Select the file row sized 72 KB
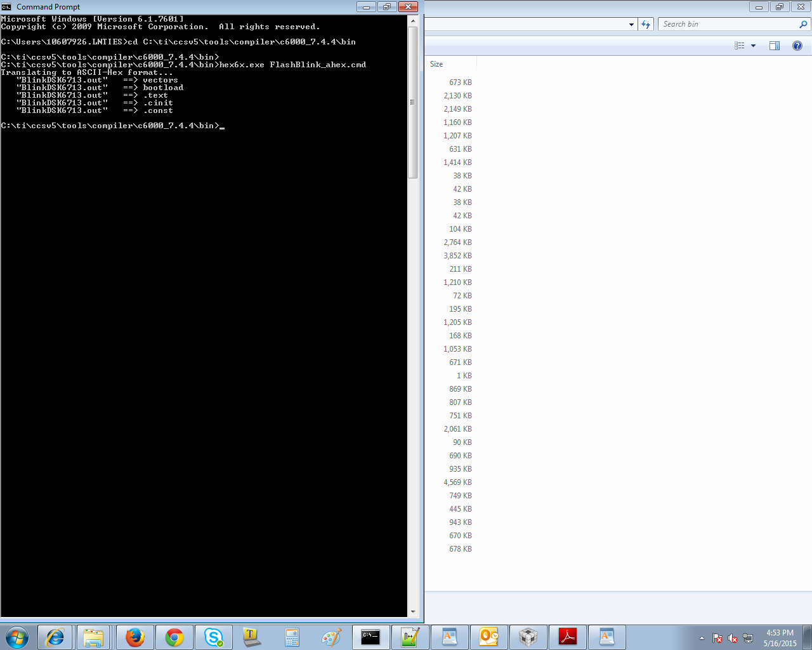The image size is (812, 650). (x=462, y=296)
